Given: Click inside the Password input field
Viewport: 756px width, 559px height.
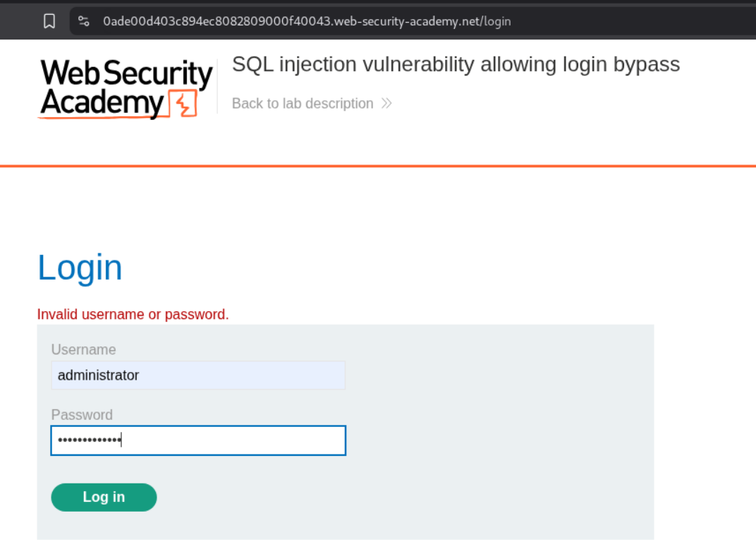Looking at the screenshot, I should click(x=233, y=440).
